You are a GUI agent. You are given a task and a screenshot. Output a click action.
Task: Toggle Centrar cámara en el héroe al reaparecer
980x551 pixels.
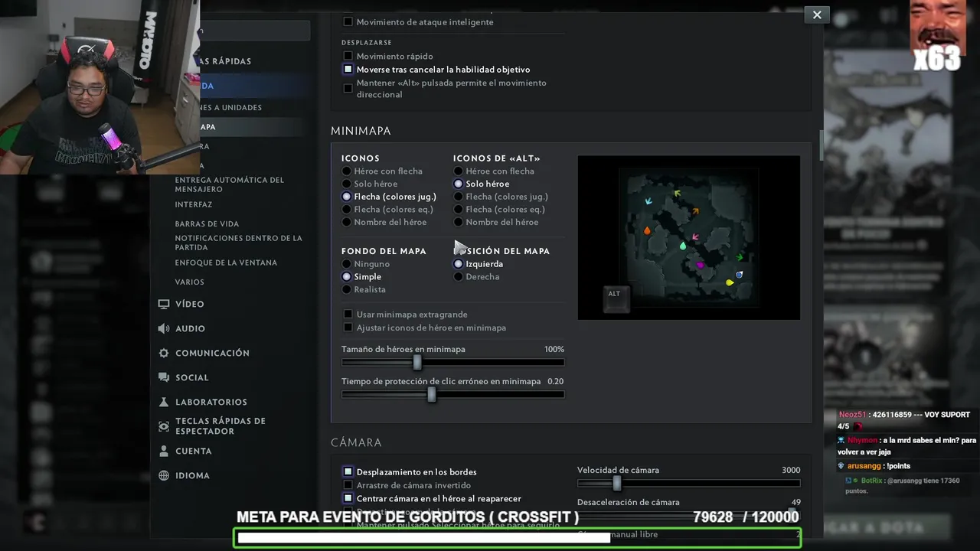tap(348, 498)
